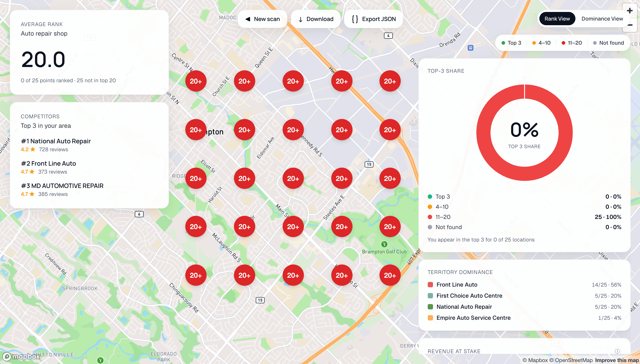The image size is (640, 364).
Task: Click the green Top 3 dot under the donut
Action: [x=430, y=197]
